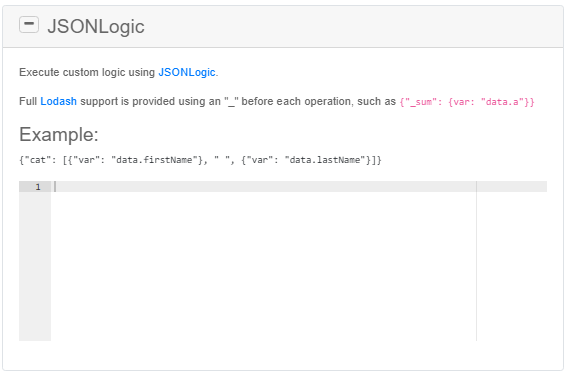Image resolution: width=568 pixels, height=376 pixels.
Task: Click the vertical print margin line in the editor
Action: click(x=476, y=261)
